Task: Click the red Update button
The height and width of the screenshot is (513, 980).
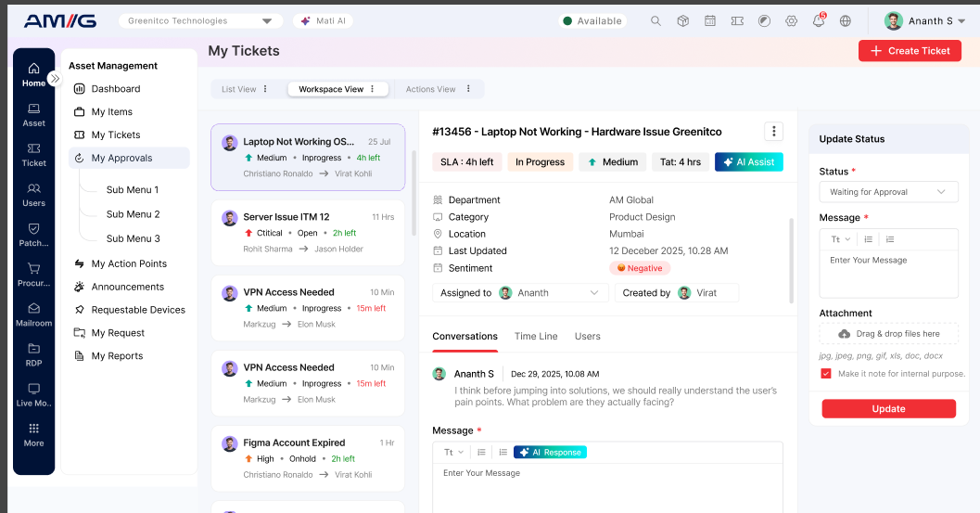Action: (888, 408)
